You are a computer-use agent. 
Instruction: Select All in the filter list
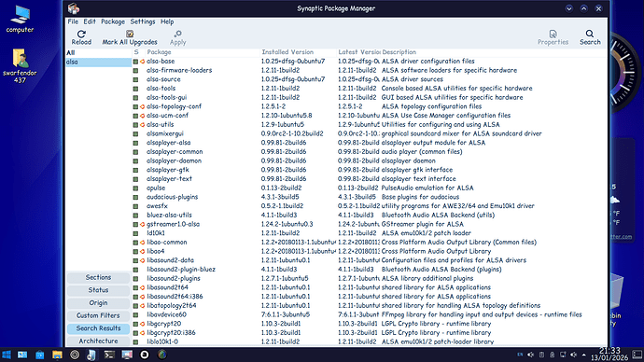[99, 52]
